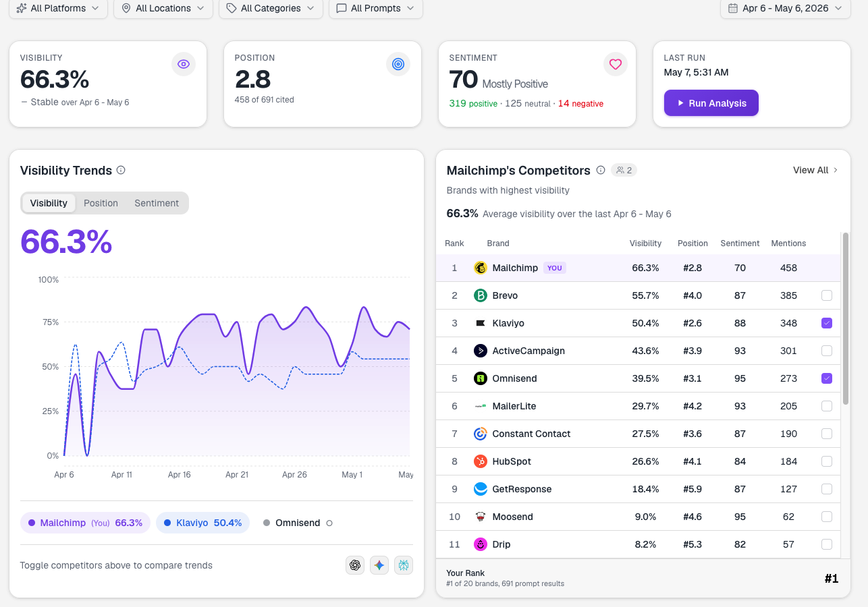Toggle Klaviyo 50.4% legend chip
868x607 pixels.
pos(202,523)
